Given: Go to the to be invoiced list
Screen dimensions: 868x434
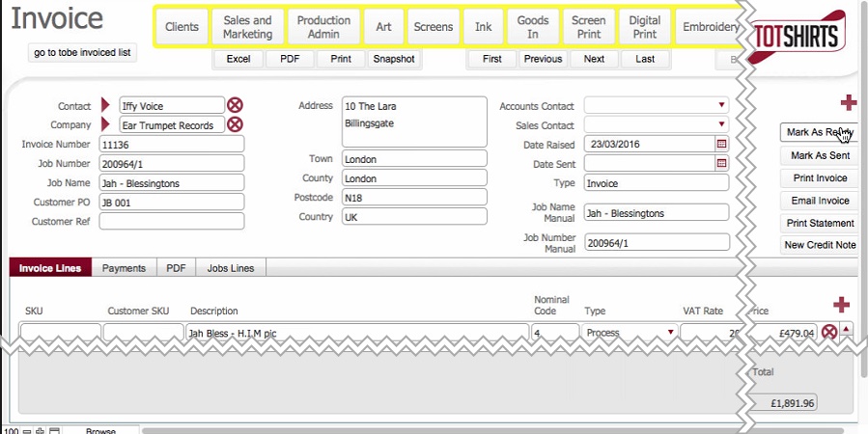Looking at the screenshot, I should 83,52.
